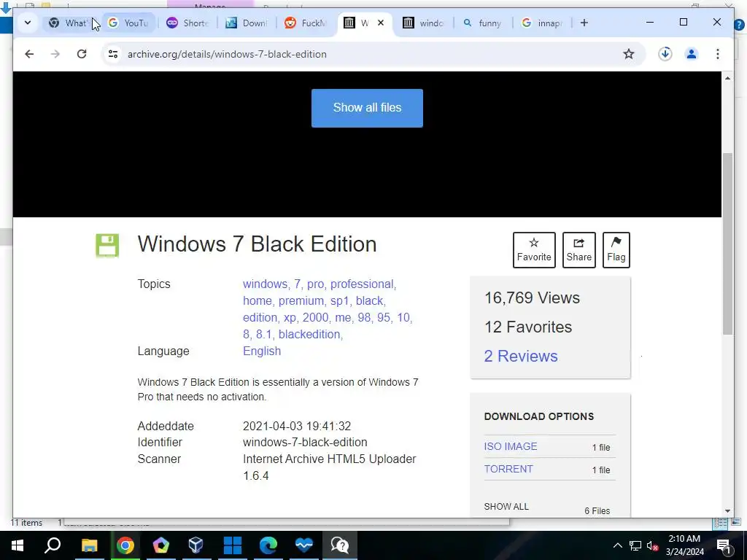Select the "12 Favorites" text

[x=528, y=327]
